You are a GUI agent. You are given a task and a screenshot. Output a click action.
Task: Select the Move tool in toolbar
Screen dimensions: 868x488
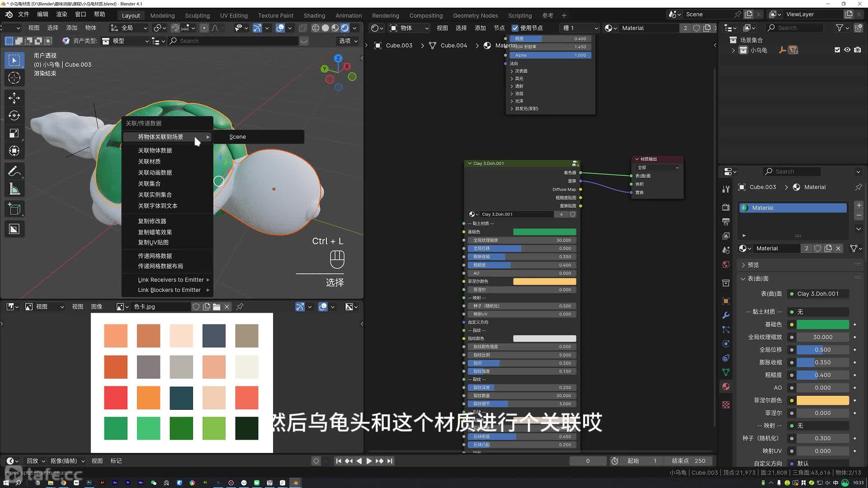click(x=14, y=97)
